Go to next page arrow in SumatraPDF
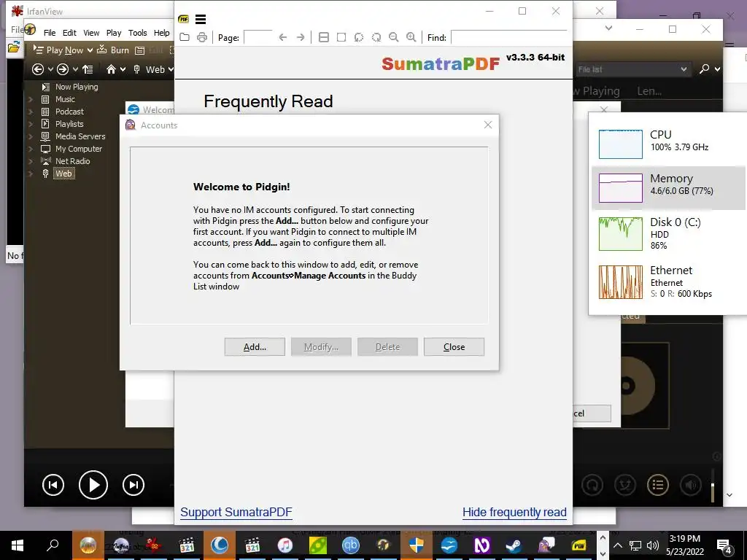Image resolution: width=747 pixels, height=560 pixels. 301,37
